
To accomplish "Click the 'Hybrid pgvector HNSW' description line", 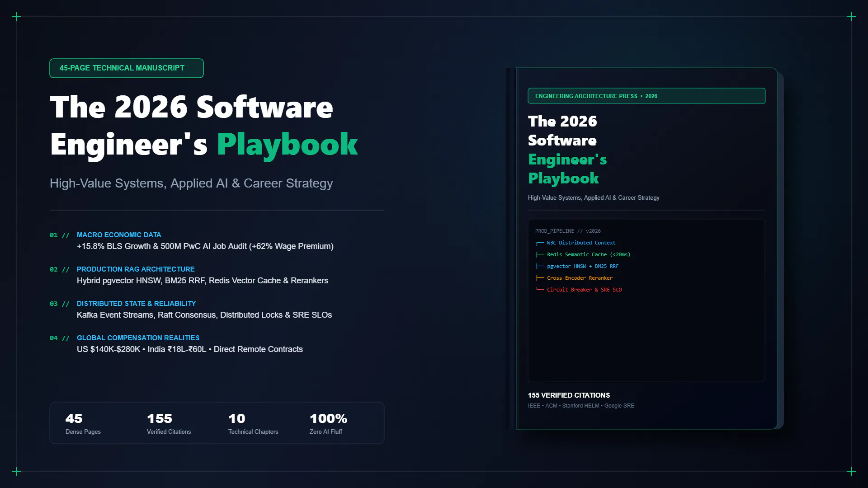I will click(x=203, y=281).
